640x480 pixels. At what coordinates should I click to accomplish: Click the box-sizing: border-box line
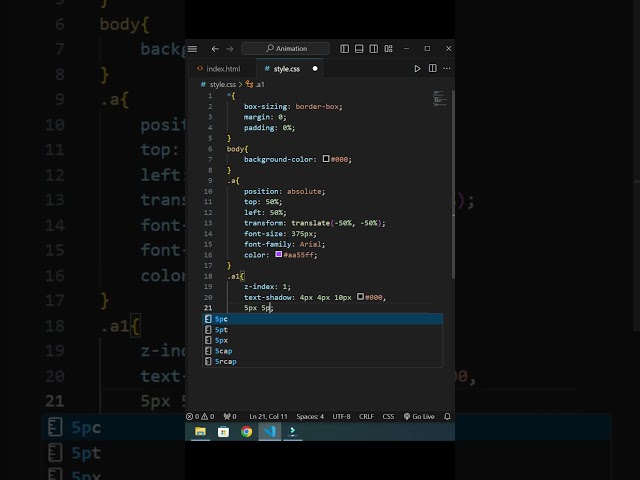293,107
